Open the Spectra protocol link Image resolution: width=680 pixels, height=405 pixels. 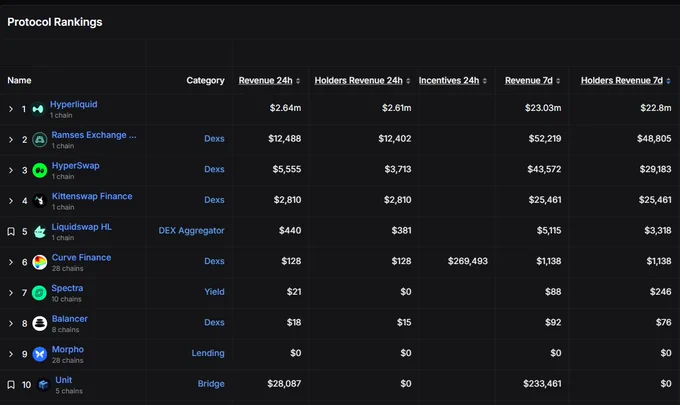tap(67, 288)
